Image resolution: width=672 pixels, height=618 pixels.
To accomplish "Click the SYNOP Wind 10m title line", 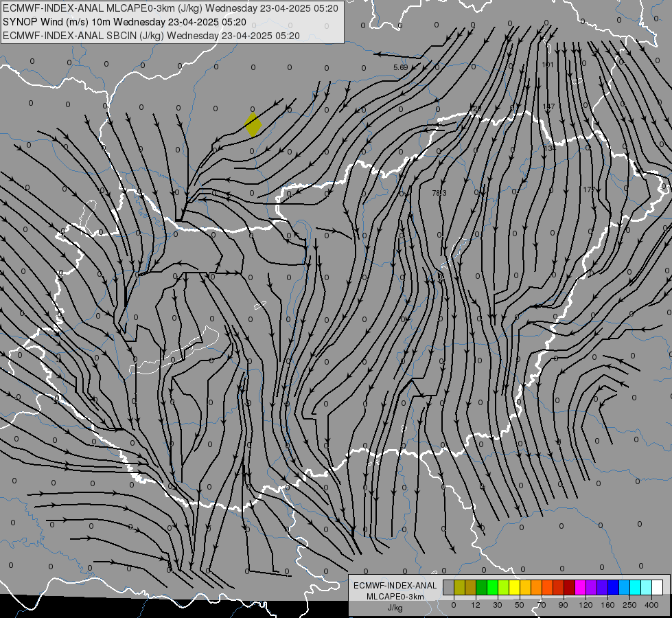I will [124, 22].
